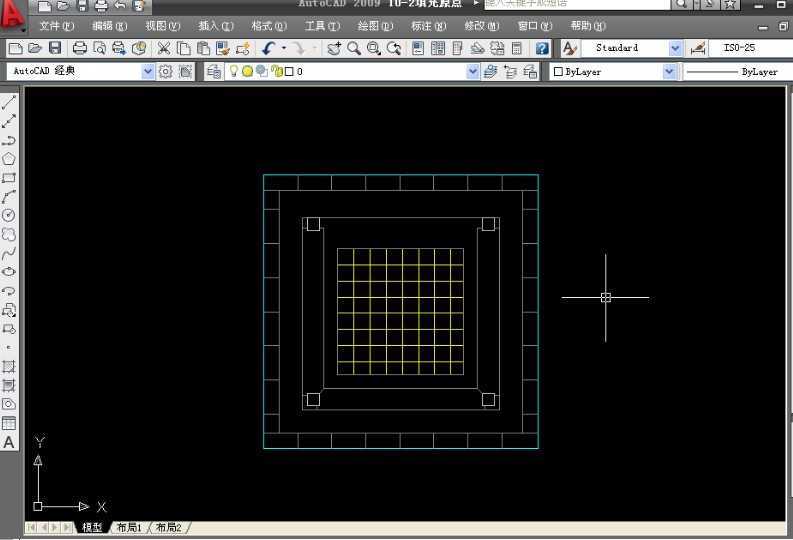
Task: Open the ISO-25 dimension style box
Action: pyautogui.click(x=750, y=49)
